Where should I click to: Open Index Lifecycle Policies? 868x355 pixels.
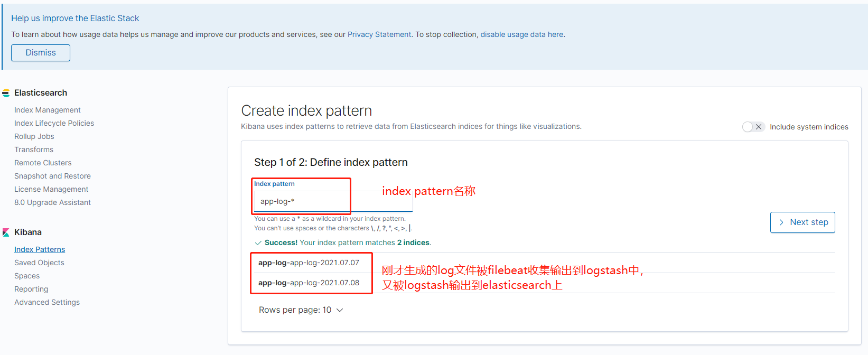point(54,123)
